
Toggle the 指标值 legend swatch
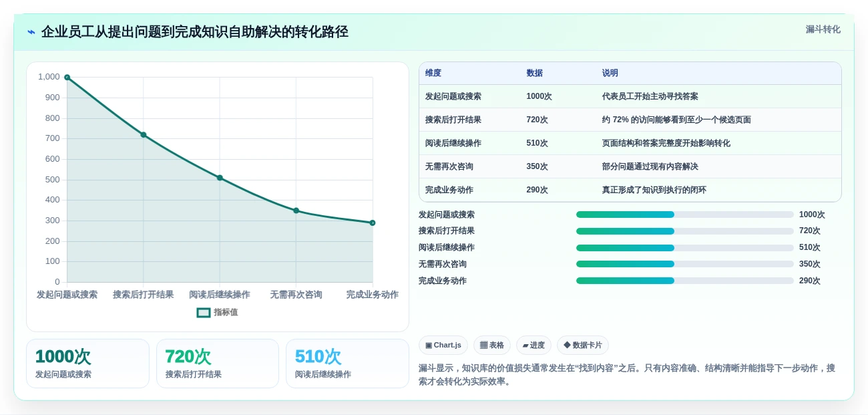tap(204, 313)
